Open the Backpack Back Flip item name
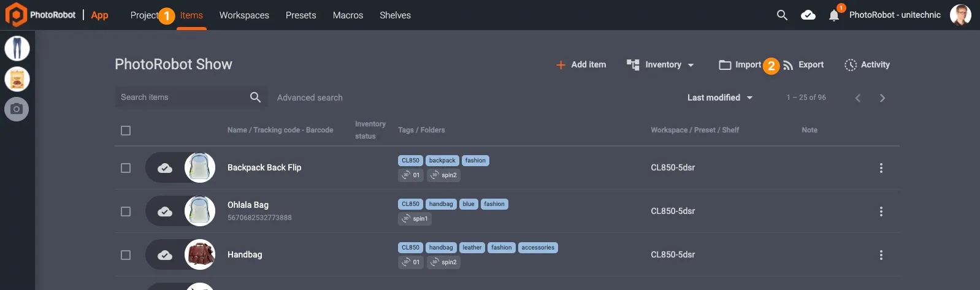Viewport: 980px width, 290px height. point(264,167)
